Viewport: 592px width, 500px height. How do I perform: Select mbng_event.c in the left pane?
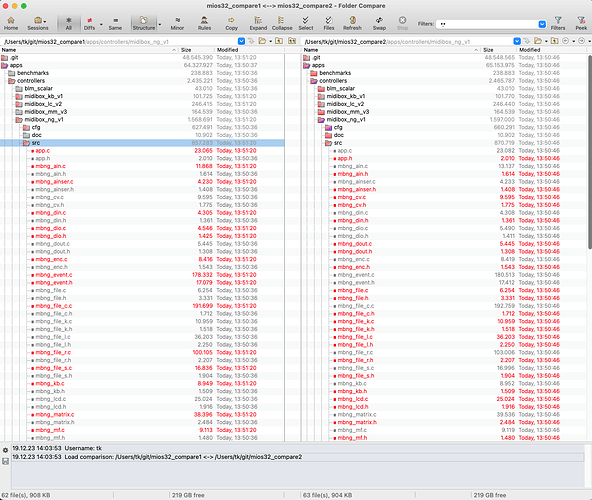pyautogui.click(x=54, y=275)
